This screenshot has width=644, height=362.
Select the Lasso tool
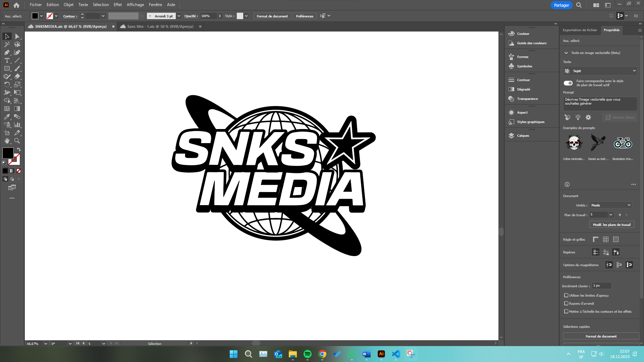pos(17,44)
